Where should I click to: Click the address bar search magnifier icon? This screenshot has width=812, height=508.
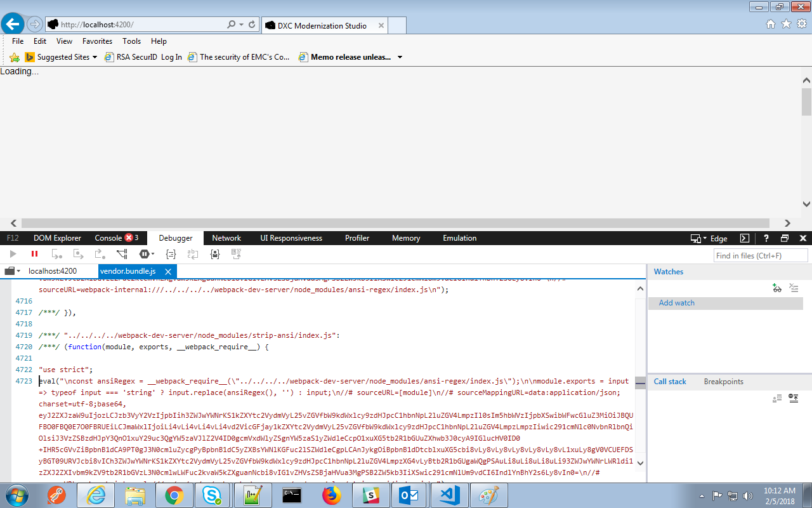coord(232,25)
